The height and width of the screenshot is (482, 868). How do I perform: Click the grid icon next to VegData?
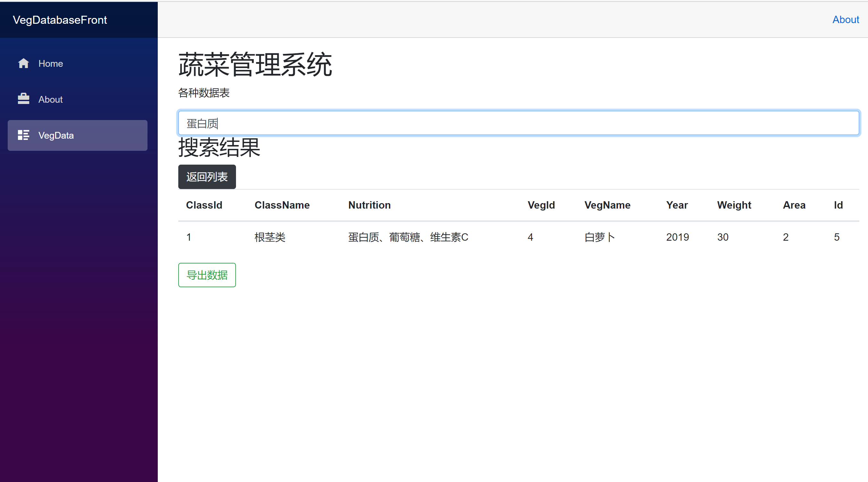[24, 135]
